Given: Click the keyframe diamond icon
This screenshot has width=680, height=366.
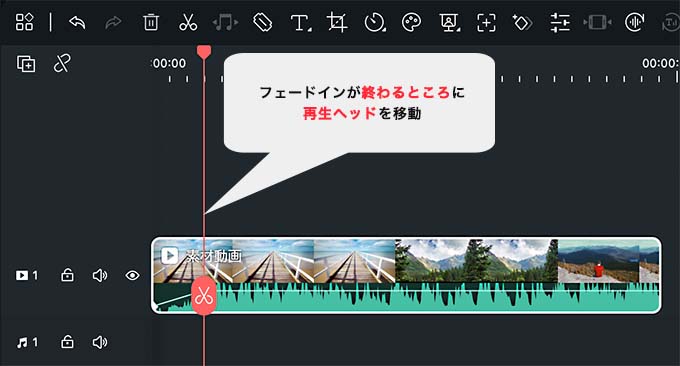Looking at the screenshot, I should [522, 22].
